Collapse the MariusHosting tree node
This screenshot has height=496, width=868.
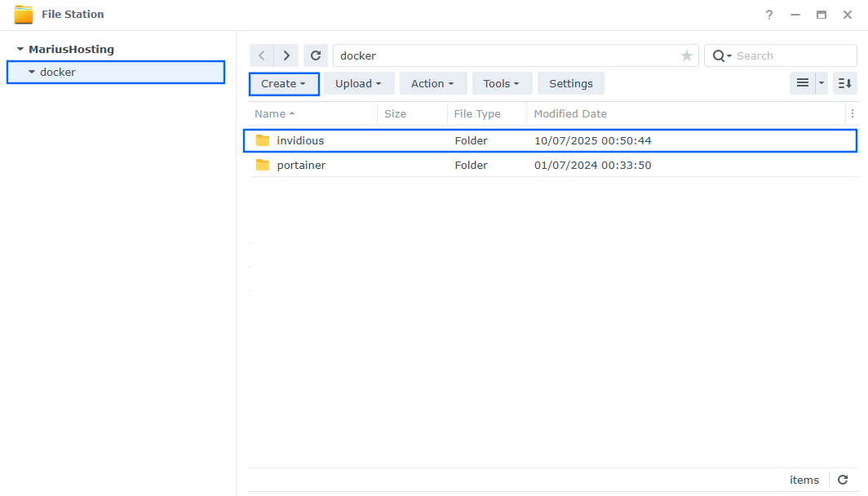(20, 50)
